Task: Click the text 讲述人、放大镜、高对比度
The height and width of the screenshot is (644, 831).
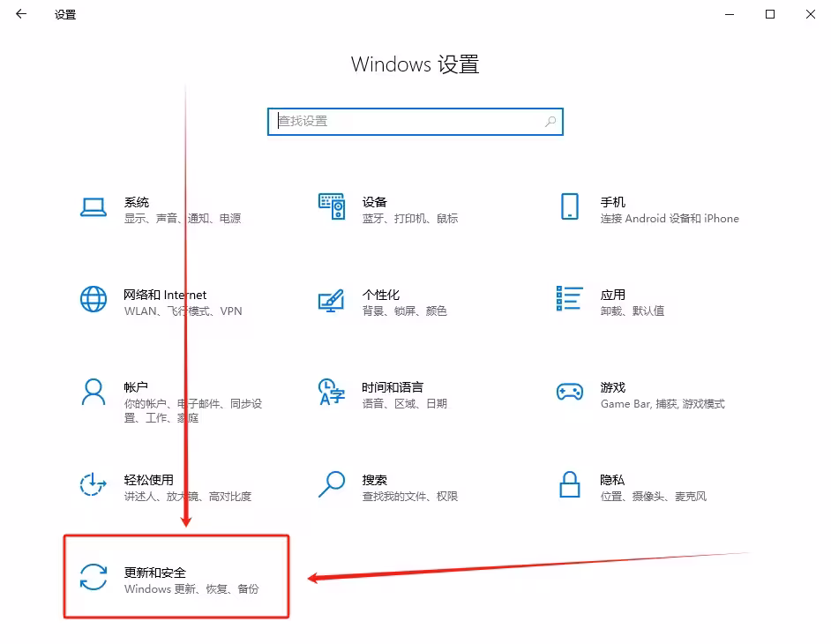Action: pyautogui.click(x=188, y=497)
